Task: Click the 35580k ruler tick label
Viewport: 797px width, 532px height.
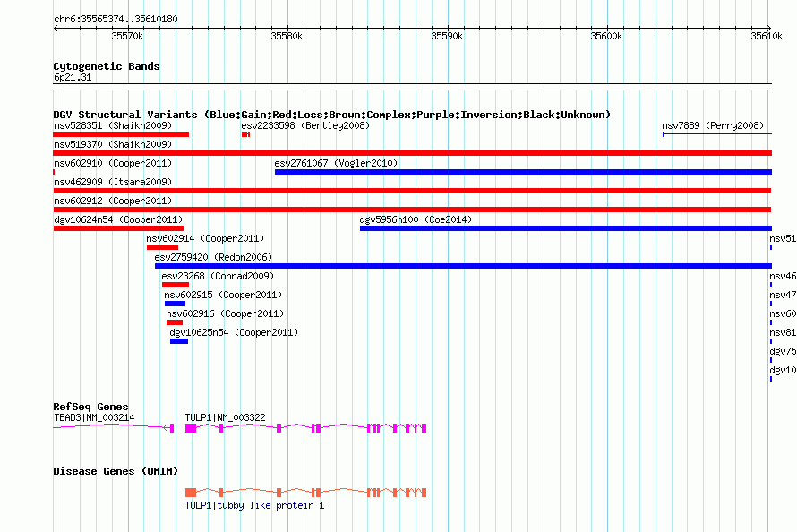Action: click(x=287, y=36)
